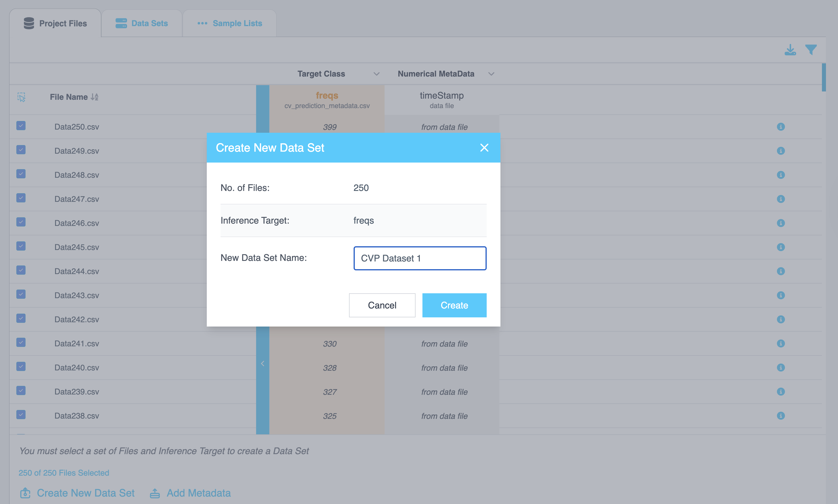Image resolution: width=838 pixels, height=504 pixels.
Task: Click the New Data Set Name field
Action: tap(420, 259)
